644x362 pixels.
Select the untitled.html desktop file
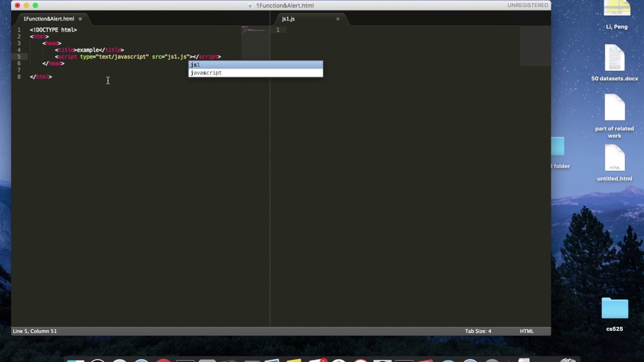point(615,163)
